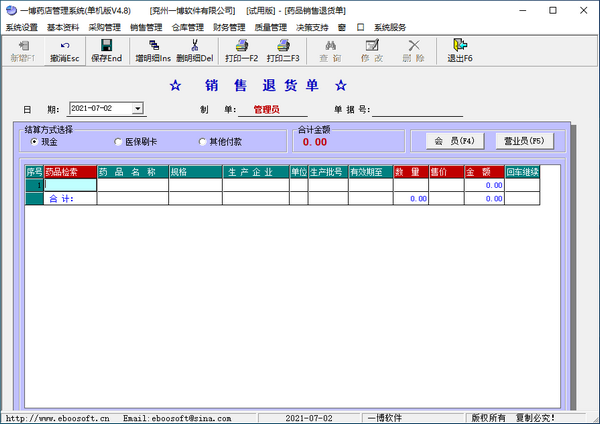Open the 销售管理 menu
The image size is (600, 424).
point(146,27)
